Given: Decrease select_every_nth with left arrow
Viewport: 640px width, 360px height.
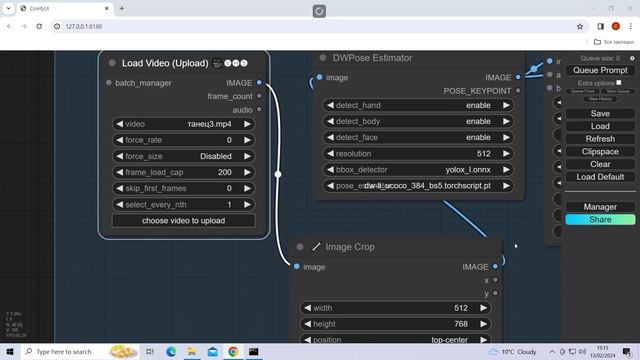Looking at the screenshot, I should (120, 204).
